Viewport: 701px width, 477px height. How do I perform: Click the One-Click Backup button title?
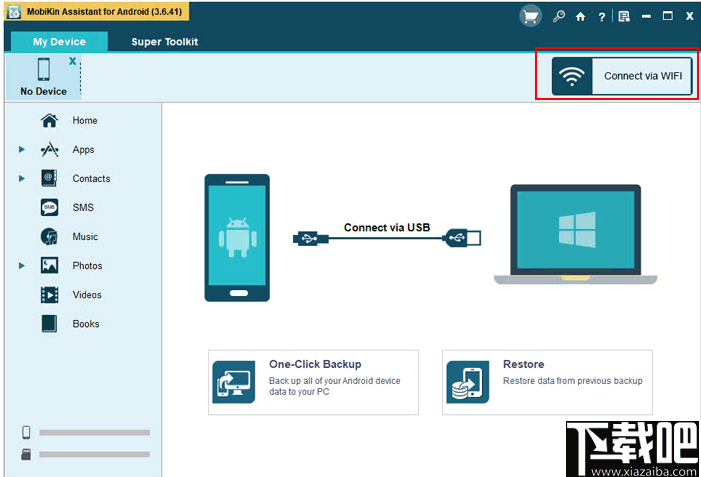pyautogui.click(x=315, y=364)
